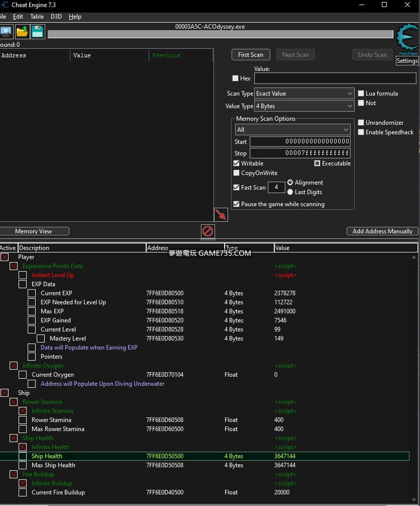Click the scan Value input field
This screenshot has height=506, width=420.
335,78
